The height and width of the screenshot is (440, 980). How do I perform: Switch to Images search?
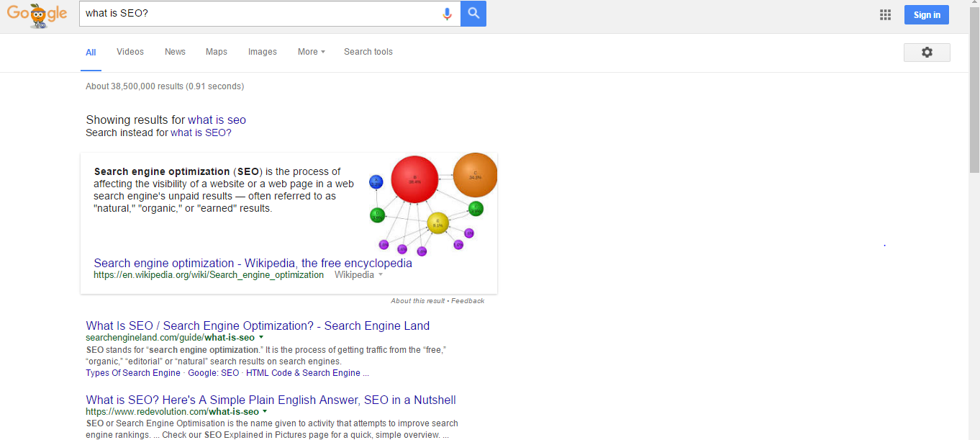(262, 51)
